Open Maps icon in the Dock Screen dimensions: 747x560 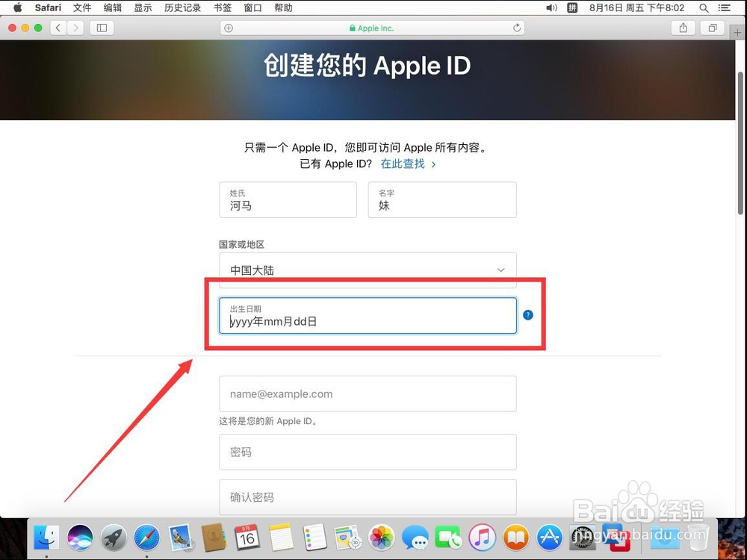(x=347, y=537)
